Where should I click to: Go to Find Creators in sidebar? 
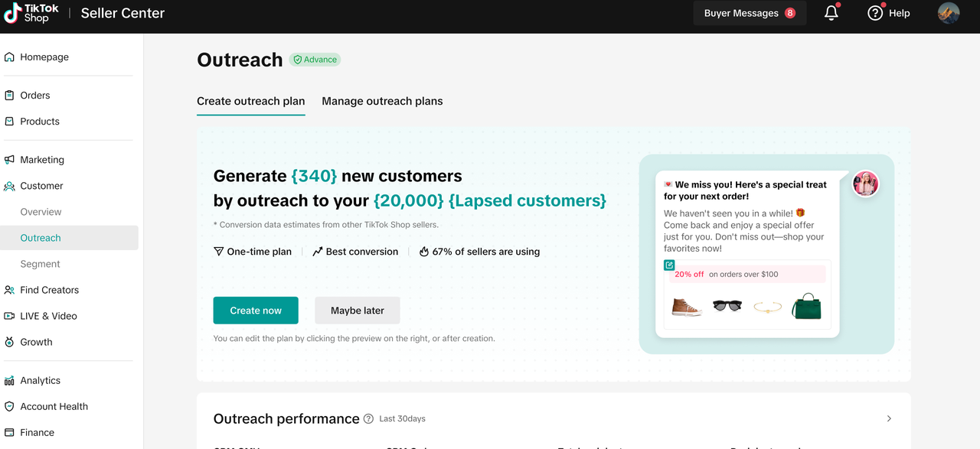pos(49,290)
